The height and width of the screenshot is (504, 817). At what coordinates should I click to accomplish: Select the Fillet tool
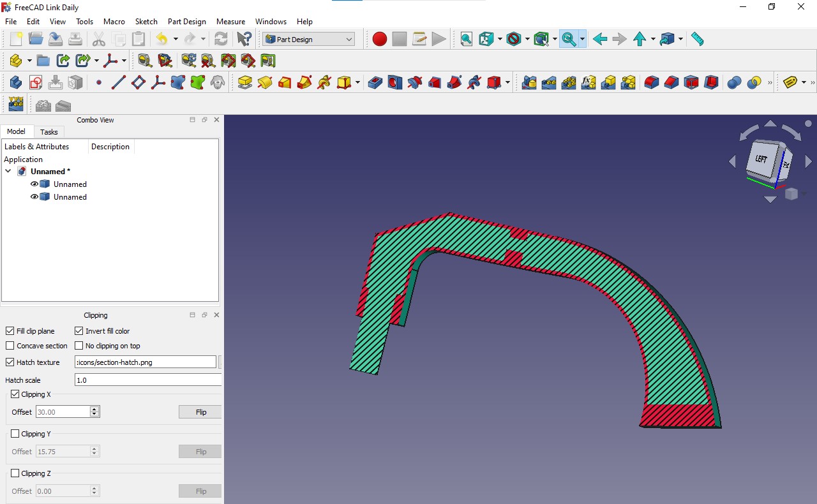point(650,82)
